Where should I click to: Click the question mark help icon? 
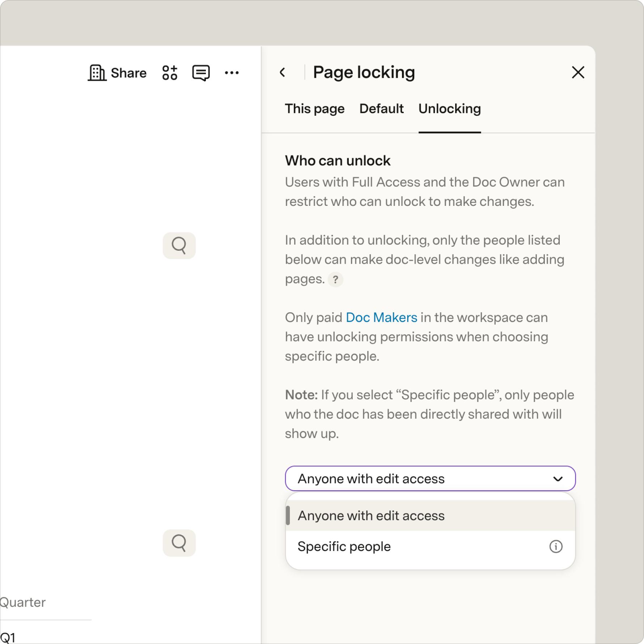[335, 279]
